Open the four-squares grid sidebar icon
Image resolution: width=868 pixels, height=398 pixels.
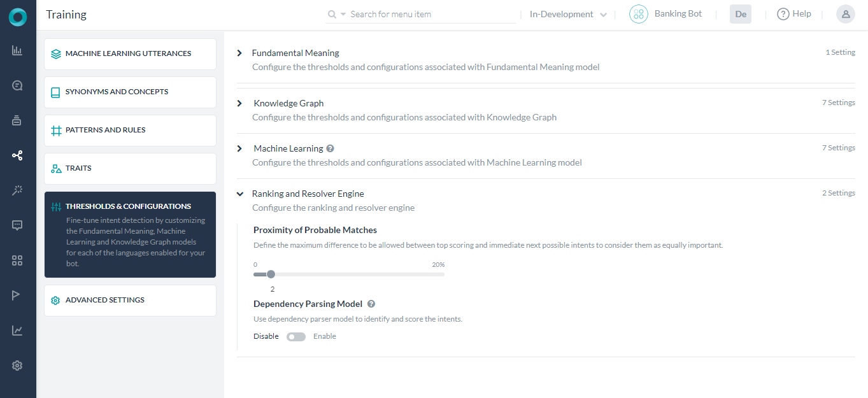17,260
